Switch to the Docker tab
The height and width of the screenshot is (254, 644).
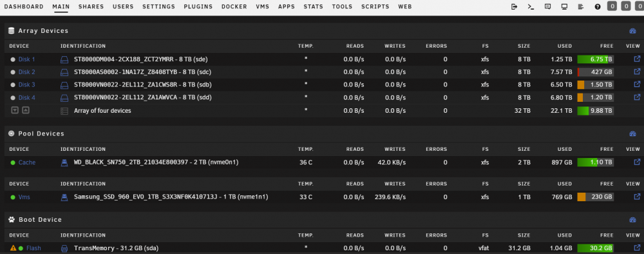234,6
